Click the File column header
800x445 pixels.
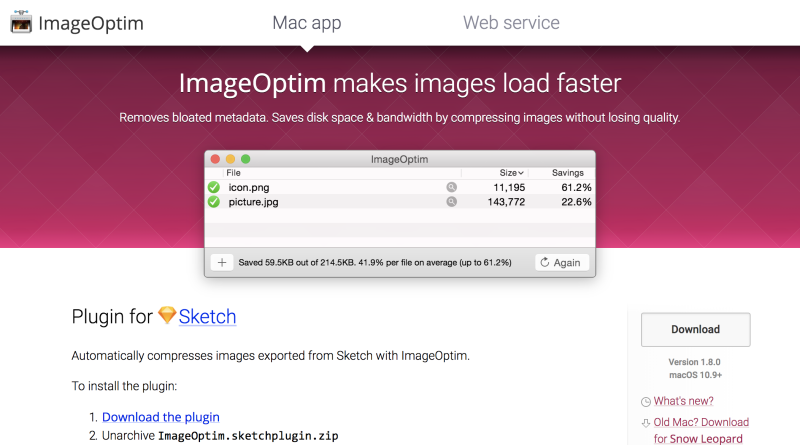[x=233, y=173]
